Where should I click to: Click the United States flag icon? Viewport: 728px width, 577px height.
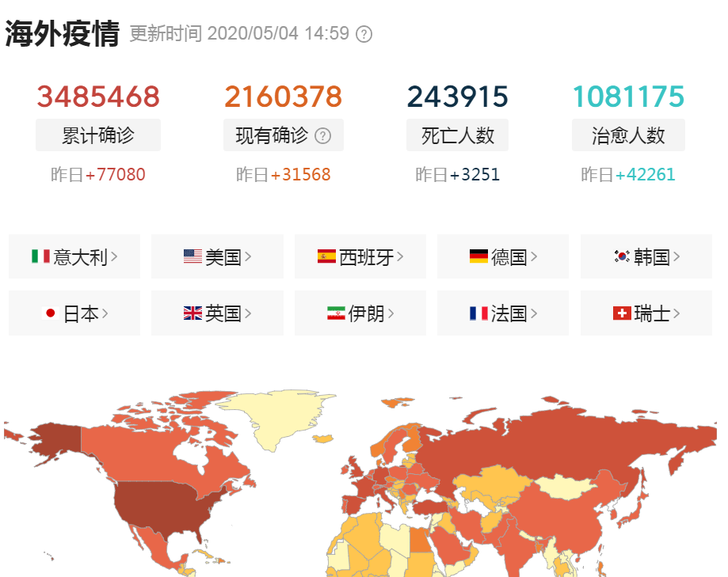click(x=192, y=256)
